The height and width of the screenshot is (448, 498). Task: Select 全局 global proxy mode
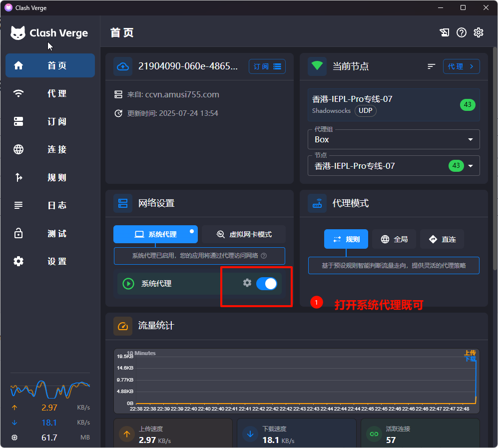coord(394,239)
